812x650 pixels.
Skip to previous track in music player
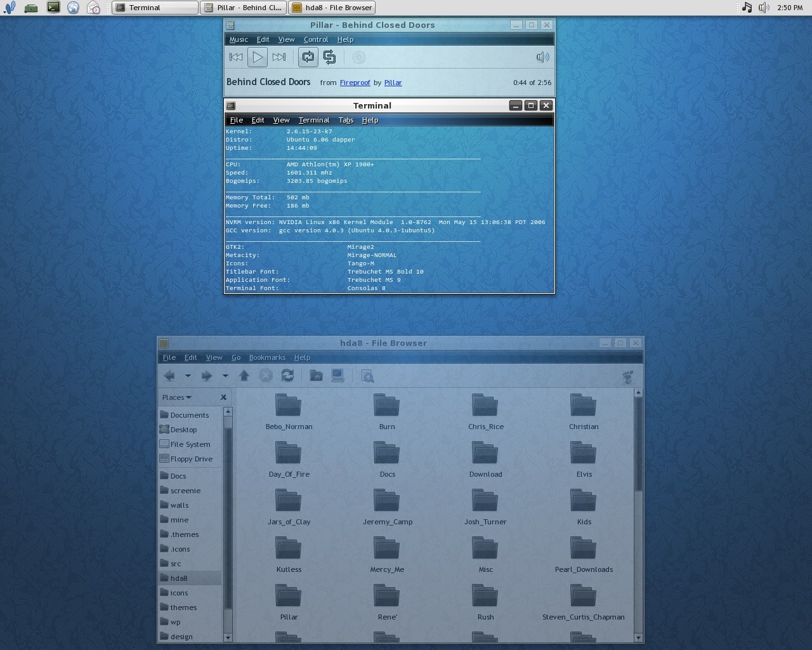[236, 57]
